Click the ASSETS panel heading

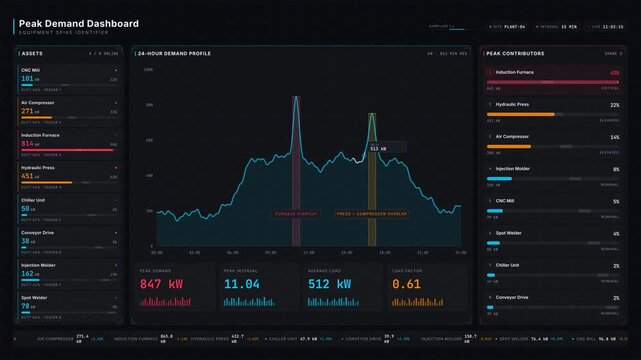32,54
